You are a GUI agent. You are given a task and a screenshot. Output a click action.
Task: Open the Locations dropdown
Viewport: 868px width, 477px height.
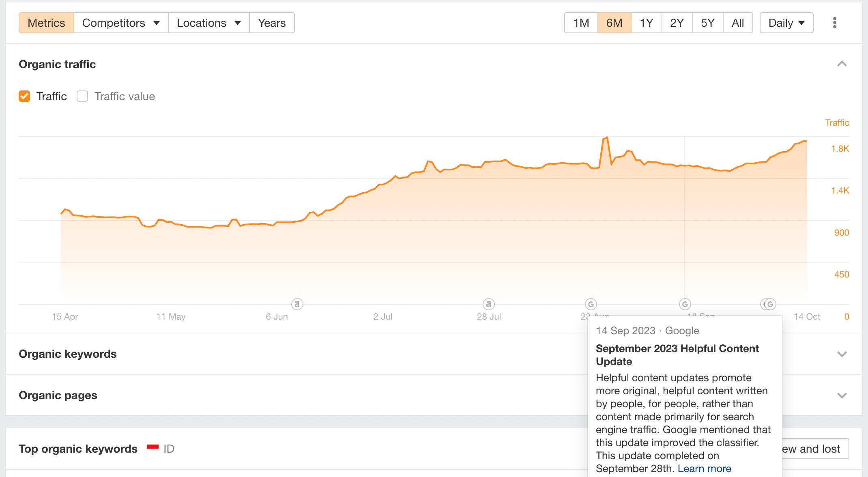209,23
